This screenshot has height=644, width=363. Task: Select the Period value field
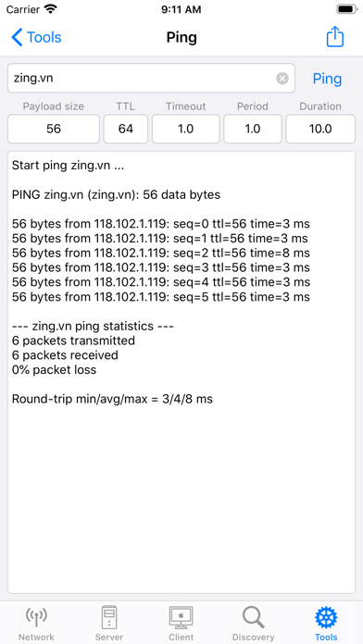pos(253,129)
